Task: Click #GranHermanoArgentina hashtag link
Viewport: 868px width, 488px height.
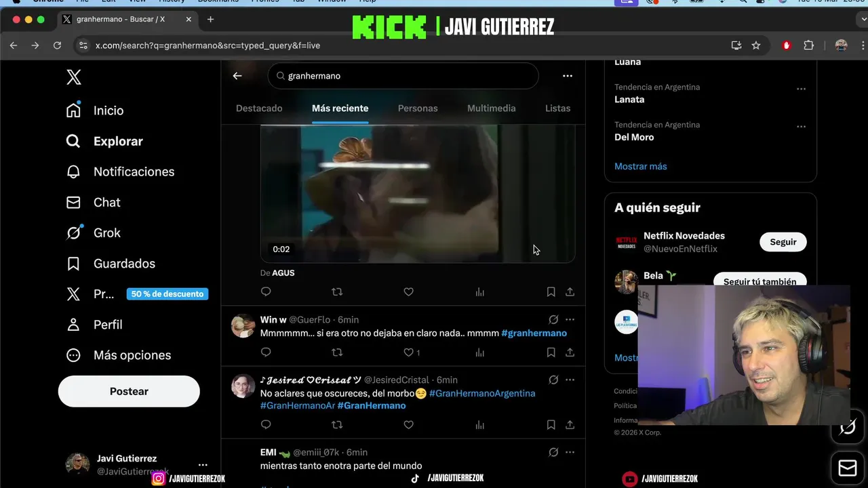Action: [482, 394]
